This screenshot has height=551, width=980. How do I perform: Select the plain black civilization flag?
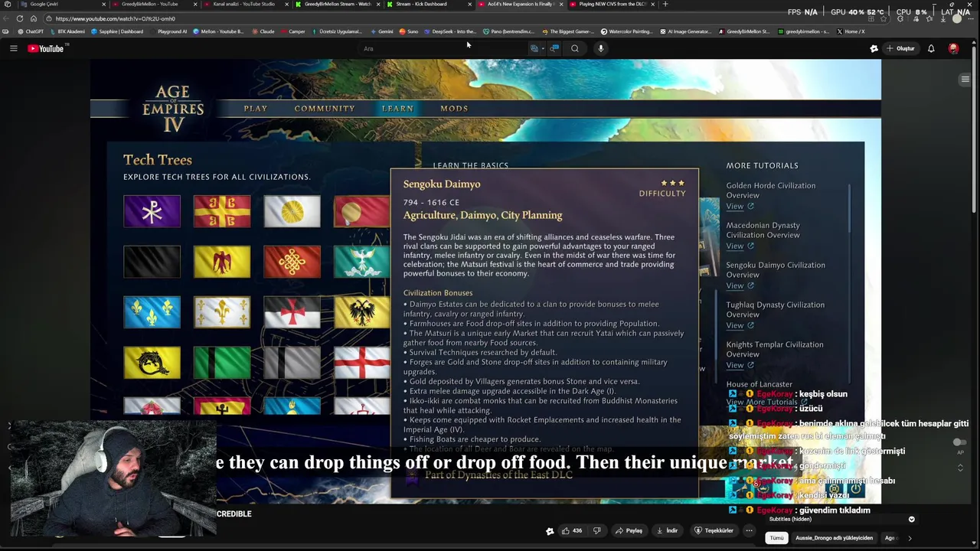click(152, 262)
